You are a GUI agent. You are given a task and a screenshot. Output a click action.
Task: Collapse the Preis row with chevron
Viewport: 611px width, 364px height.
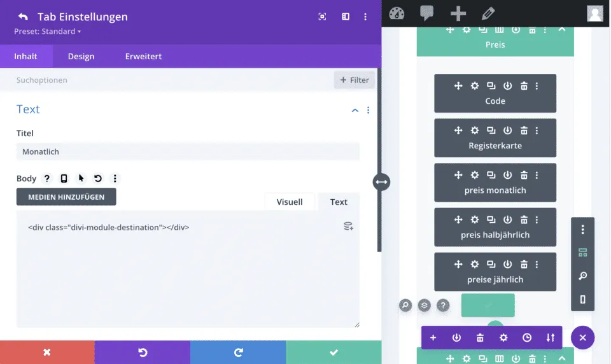561,29
